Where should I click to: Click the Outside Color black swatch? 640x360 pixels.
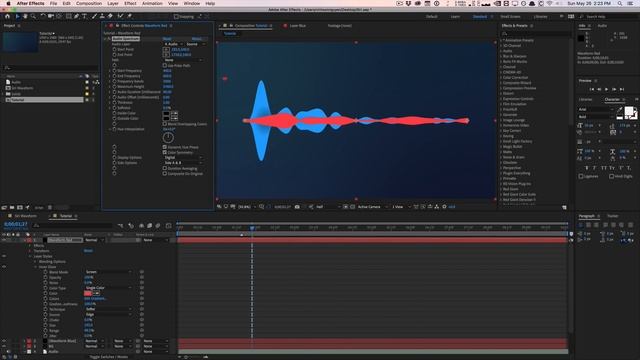(x=166, y=118)
